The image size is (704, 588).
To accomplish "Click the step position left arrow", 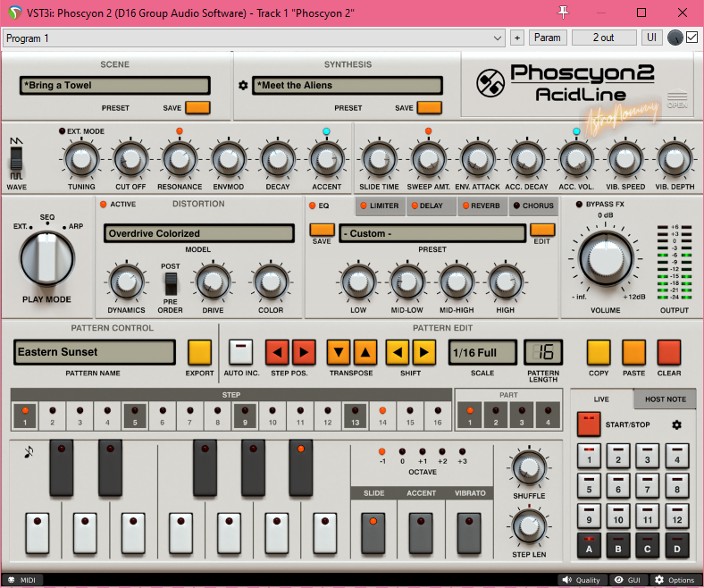I will pyautogui.click(x=278, y=352).
